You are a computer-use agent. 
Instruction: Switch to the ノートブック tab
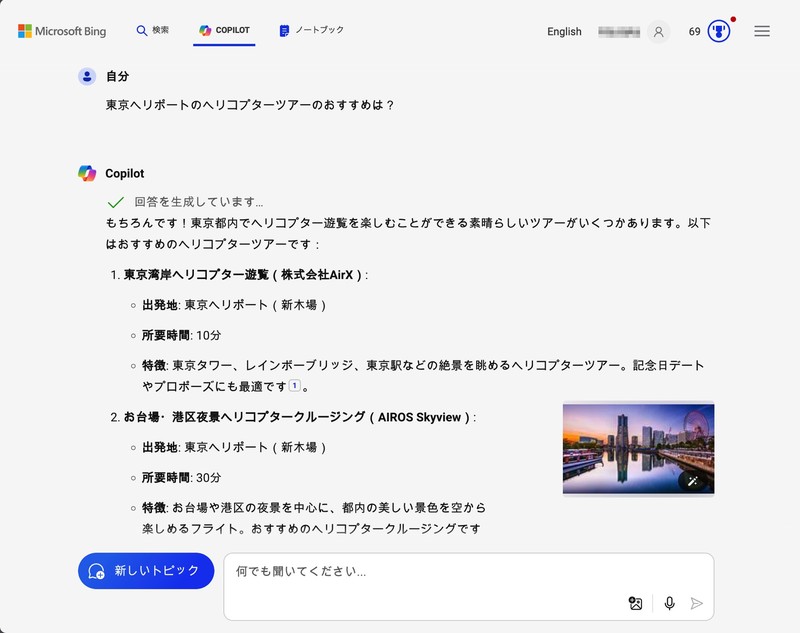[x=312, y=31]
